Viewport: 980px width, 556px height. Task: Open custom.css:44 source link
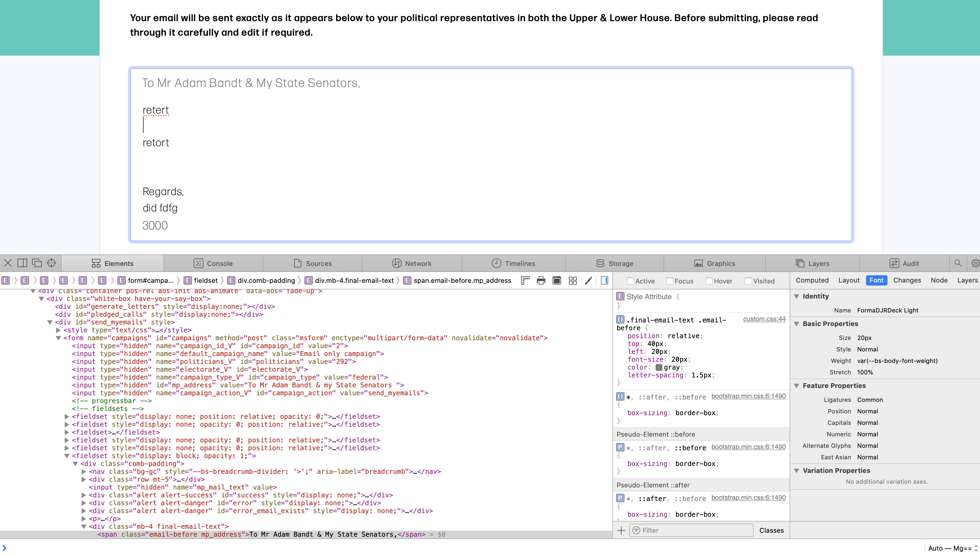(x=764, y=319)
